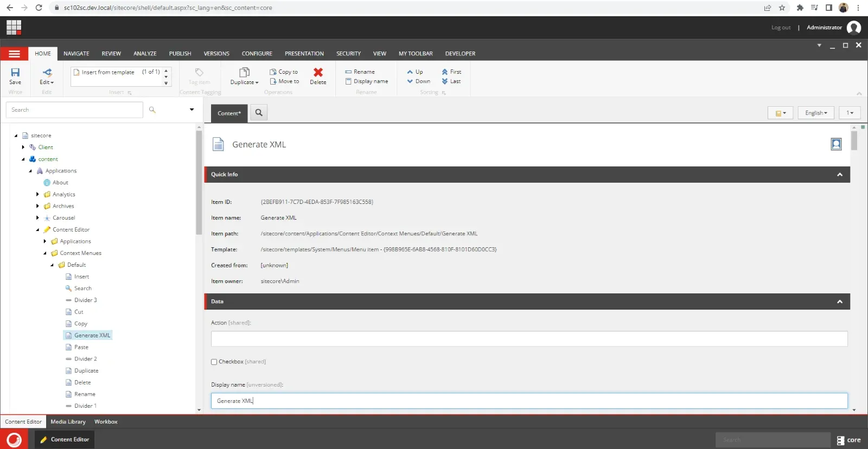
Task: Expand the Analytics tree node
Action: 37,194
